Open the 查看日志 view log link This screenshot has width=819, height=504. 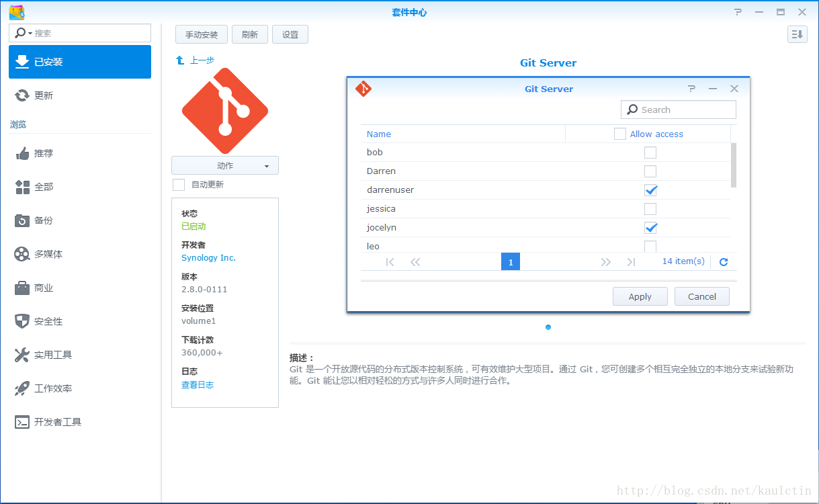[x=198, y=385]
